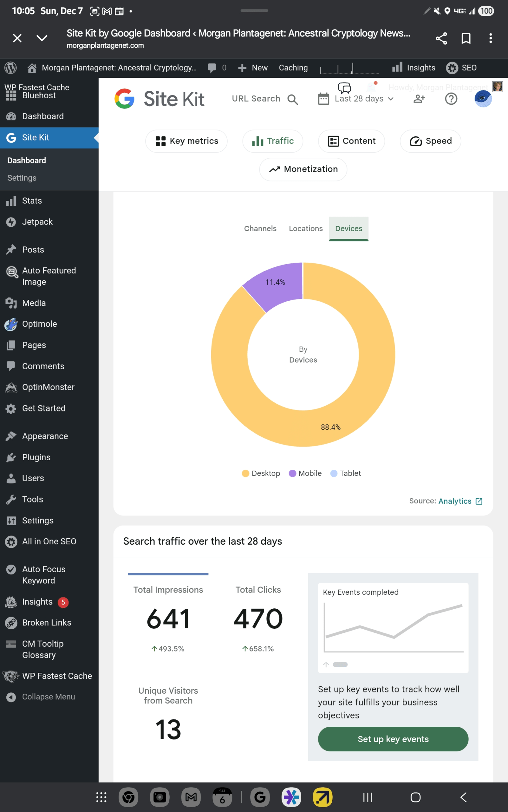Expand the Last 28 days date dropdown
Image resolution: width=508 pixels, height=812 pixels.
point(360,99)
